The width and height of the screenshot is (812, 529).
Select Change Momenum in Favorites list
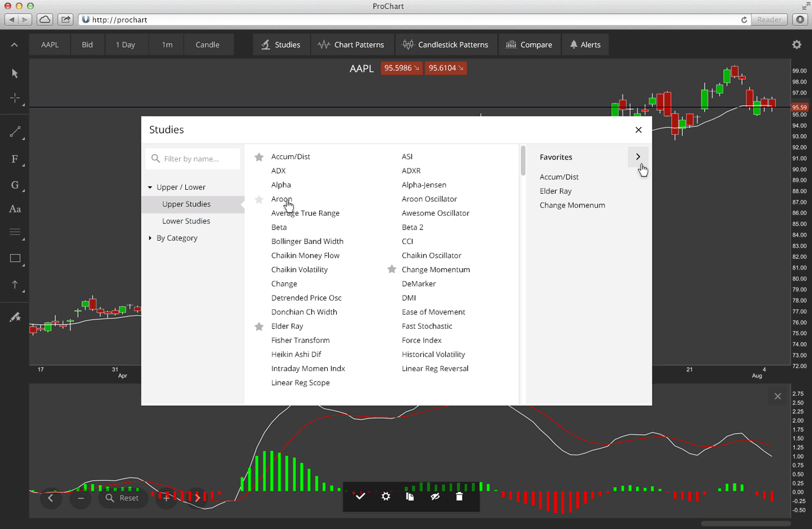click(572, 205)
